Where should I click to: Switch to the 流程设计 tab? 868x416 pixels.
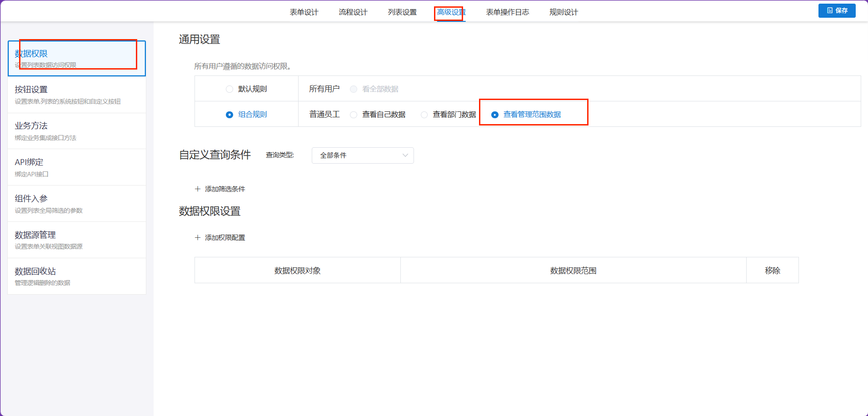pos(353,12)
